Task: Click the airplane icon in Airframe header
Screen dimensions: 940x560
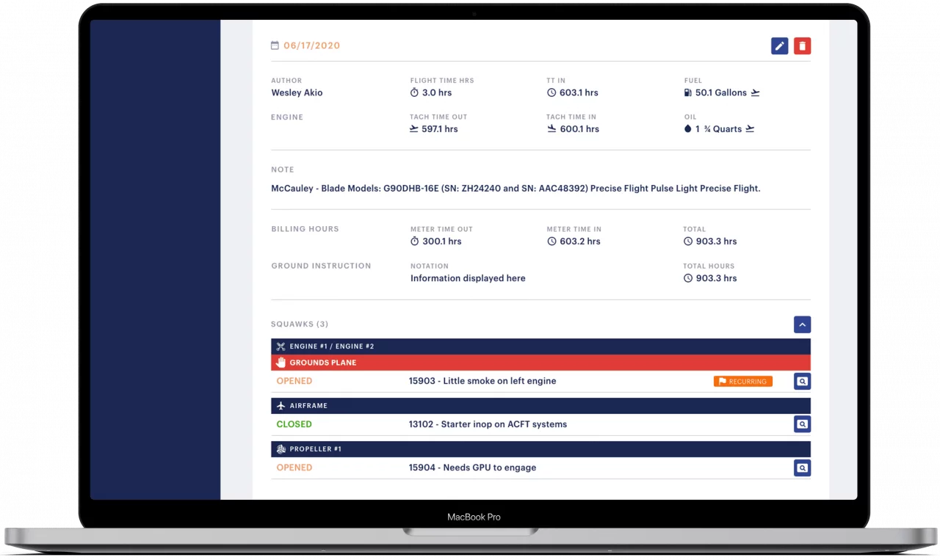Action: (x=281, y=406)
